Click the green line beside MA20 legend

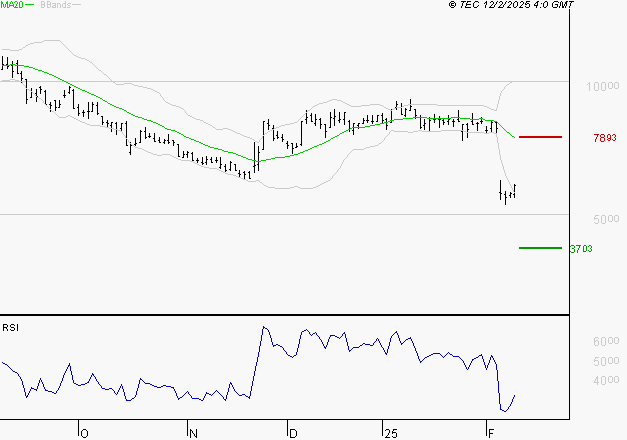click(x=30, y=5)
